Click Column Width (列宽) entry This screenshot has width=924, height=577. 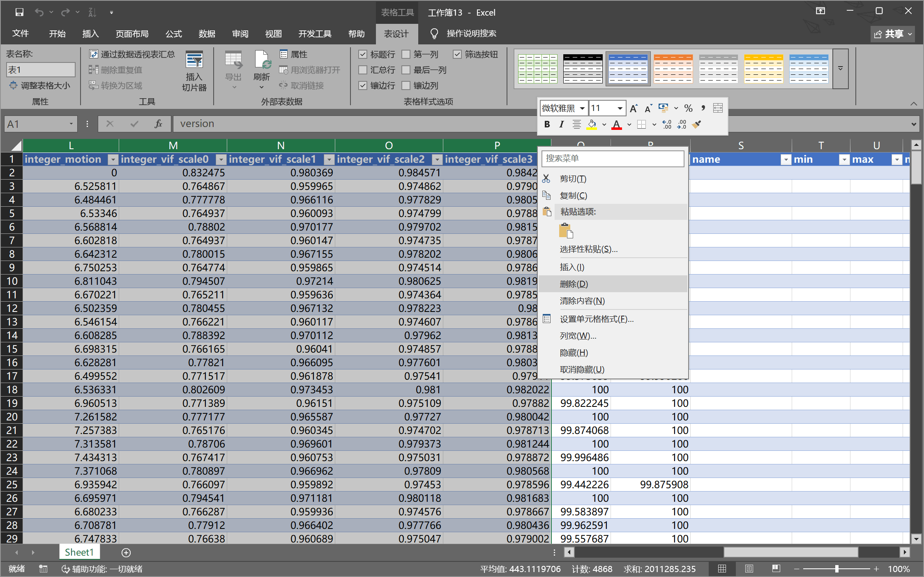[x=613, y=336]
